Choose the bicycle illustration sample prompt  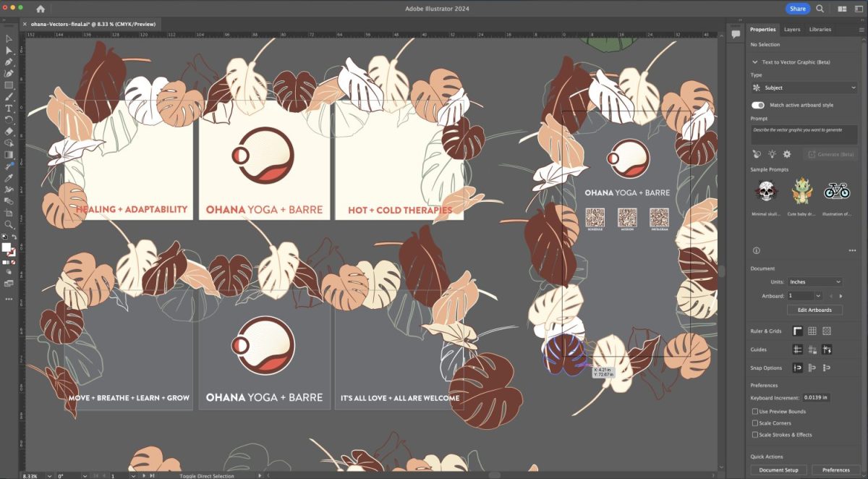pyautogui.click(x=835, y=192)
